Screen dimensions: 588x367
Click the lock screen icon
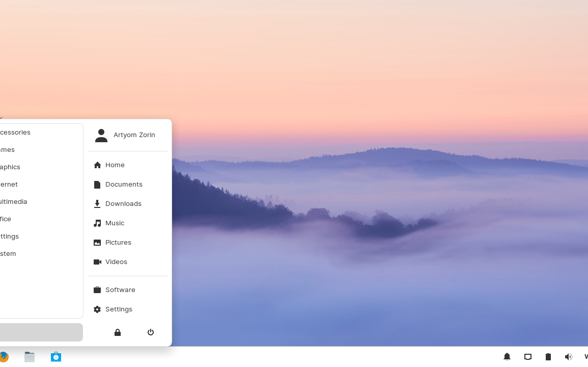pyautogui.click(x=118, y=332)
